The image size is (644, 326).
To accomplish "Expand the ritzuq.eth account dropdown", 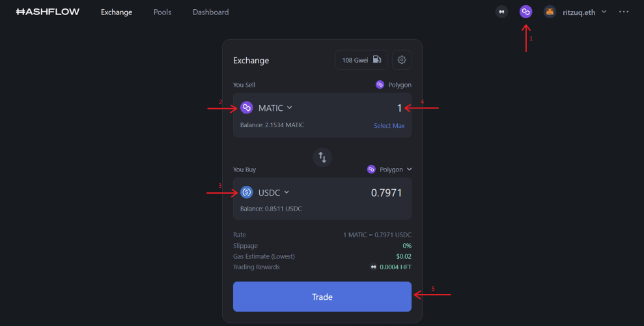I will coord(585,12).
